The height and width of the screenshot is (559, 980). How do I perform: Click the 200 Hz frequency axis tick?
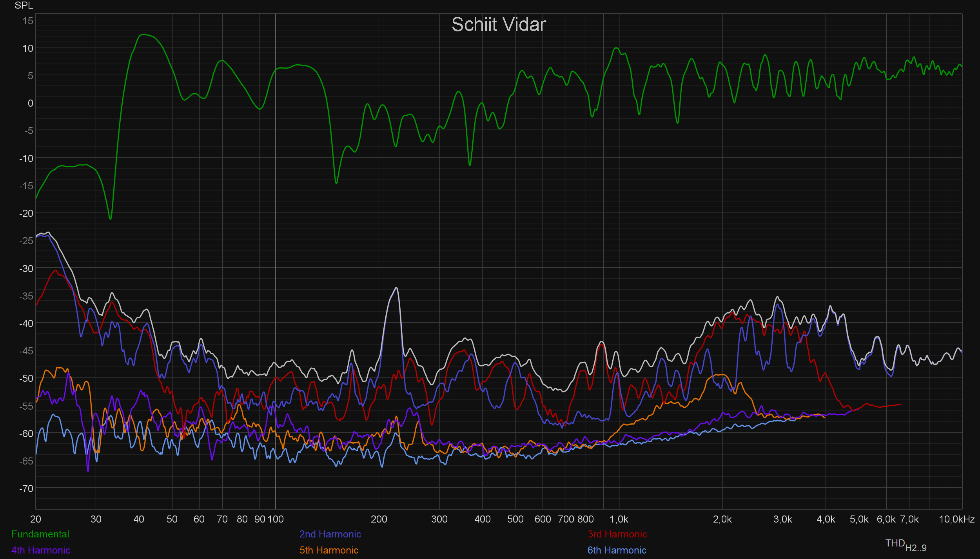(379, 519)
